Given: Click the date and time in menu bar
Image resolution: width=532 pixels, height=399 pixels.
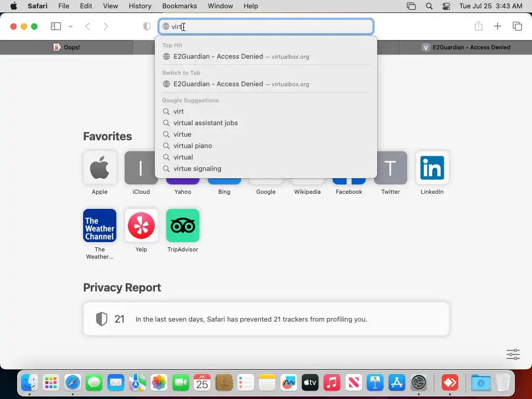Looking at the screenshot, I should click(490, 6).
